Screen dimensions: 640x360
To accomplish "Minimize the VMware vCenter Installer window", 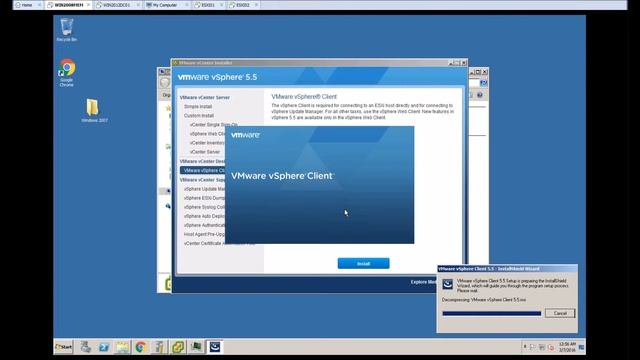I will tap(451, 63).
